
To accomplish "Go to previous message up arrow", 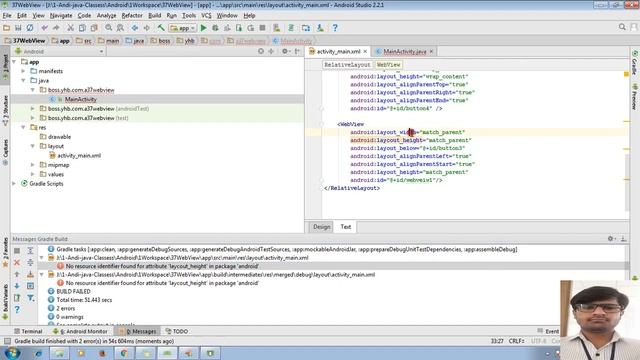I will (x=17, y=274).
